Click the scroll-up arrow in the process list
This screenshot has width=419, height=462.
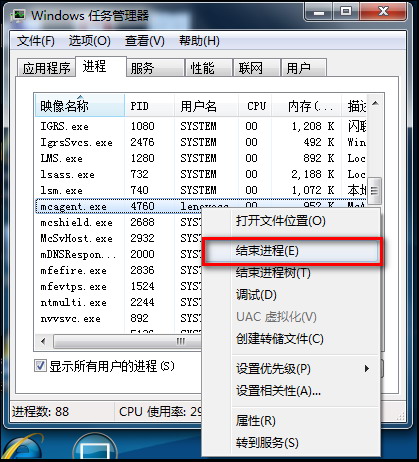tap(375, 104)
